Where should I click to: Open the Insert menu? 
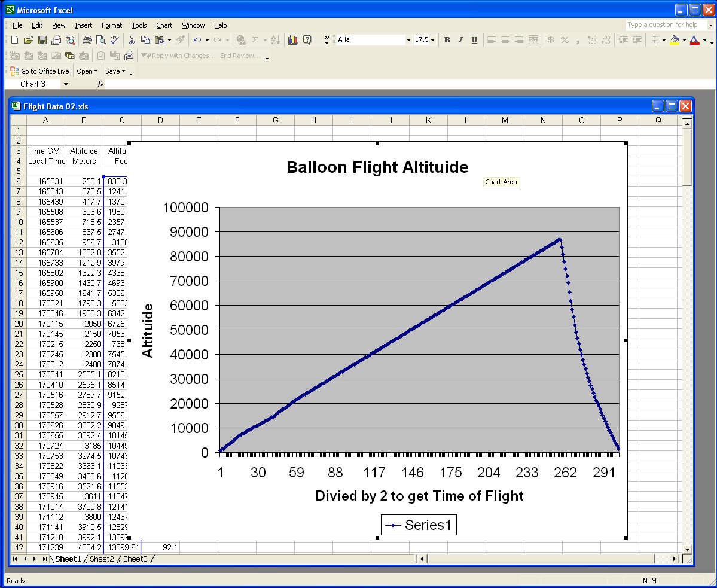(83, 25)
